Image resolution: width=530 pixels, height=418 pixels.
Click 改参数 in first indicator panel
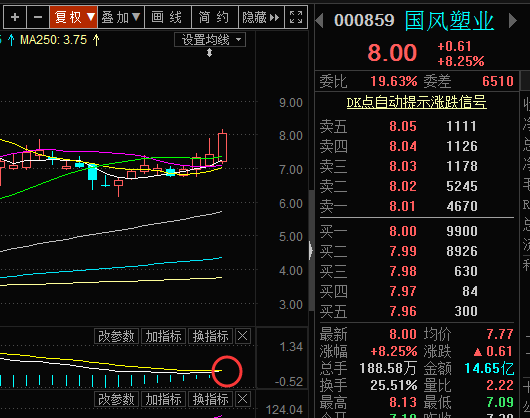[x=116, y=336]
